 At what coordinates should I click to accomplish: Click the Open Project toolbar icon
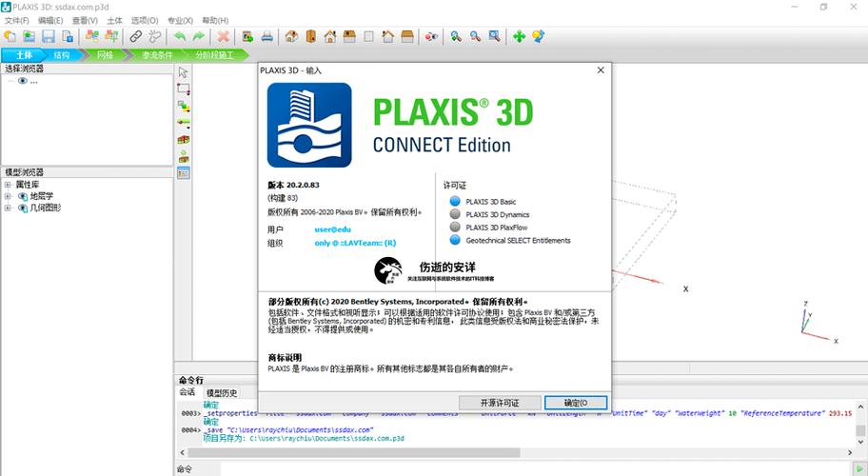point(29,36)
